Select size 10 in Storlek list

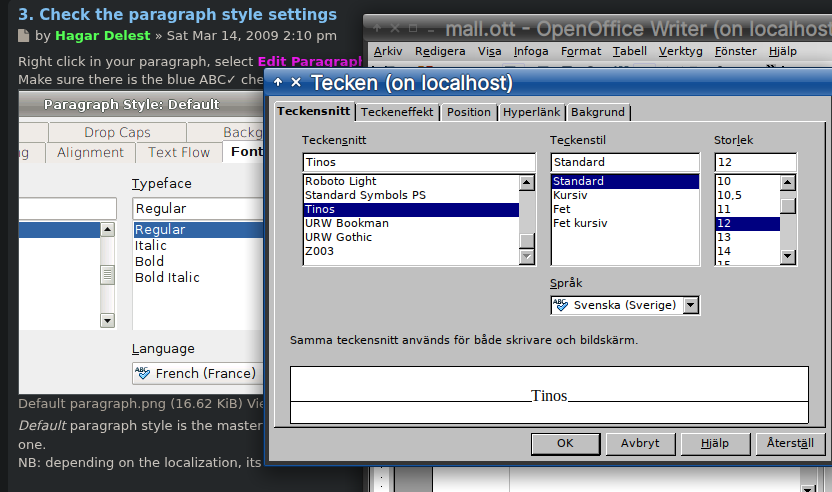click(748, 181)
